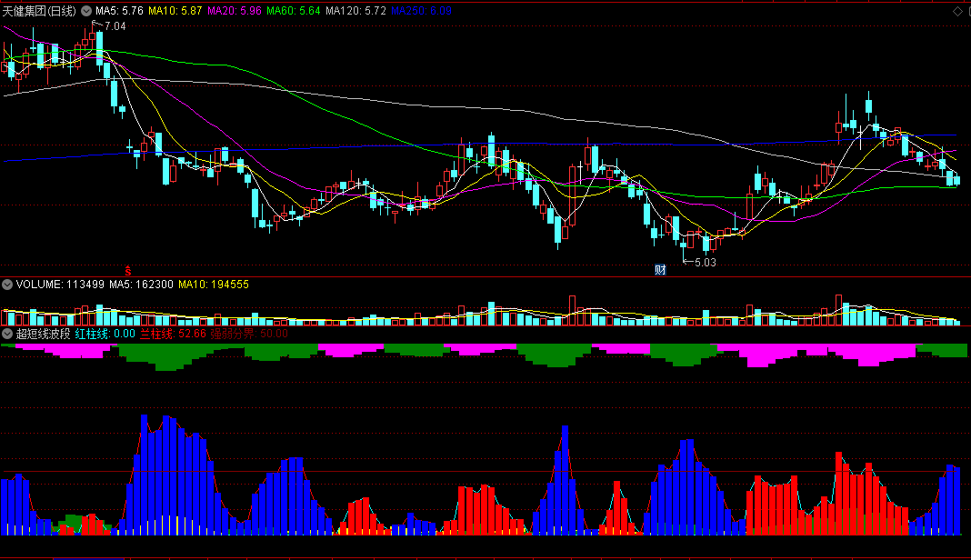This screenshot has height=560, width=971.
Task: Click the 兰柱线: 52.66 value label
Action: [x=173, y=334]
